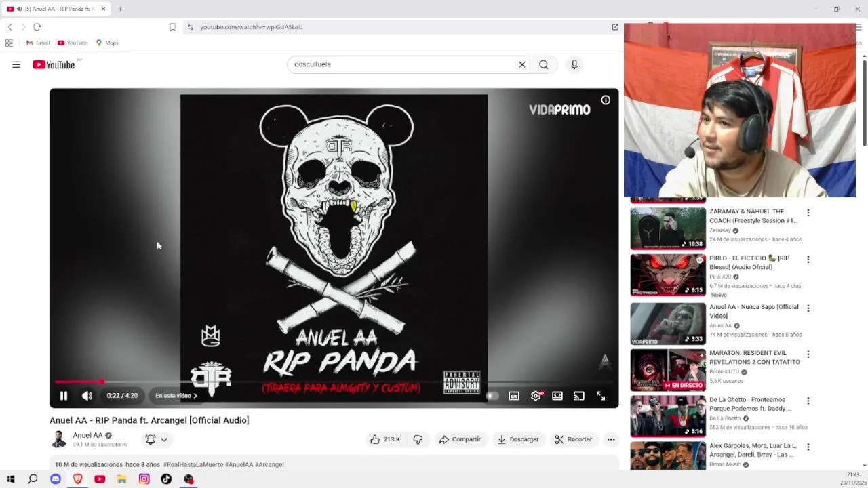
Task: Start a voice search with the microphone
Action: (x=574, y=64)
